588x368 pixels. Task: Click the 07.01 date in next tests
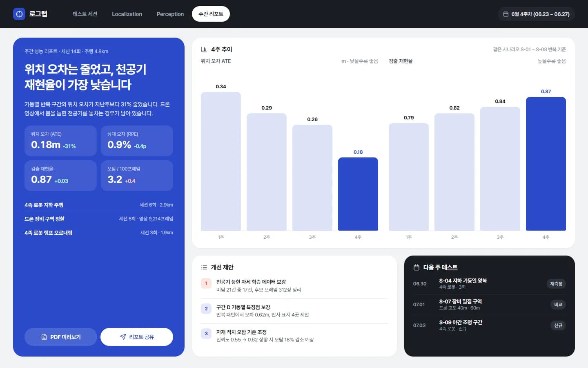[419, 305]
